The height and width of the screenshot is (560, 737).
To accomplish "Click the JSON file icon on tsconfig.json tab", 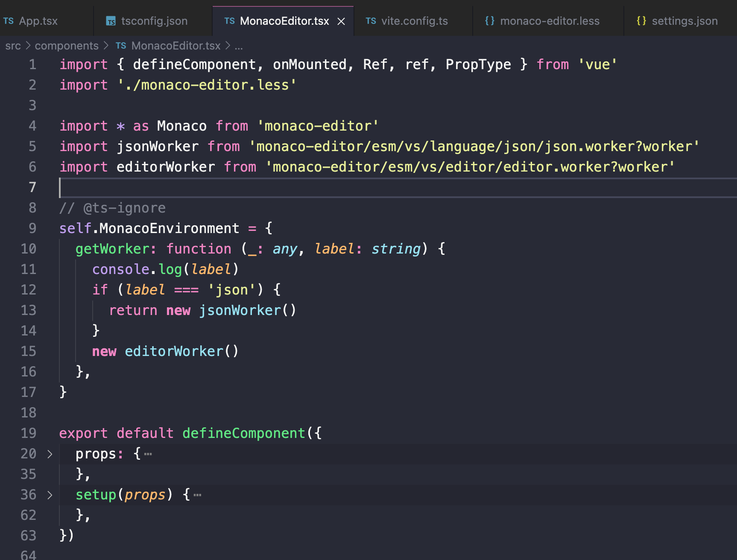I will pos(111,21).
